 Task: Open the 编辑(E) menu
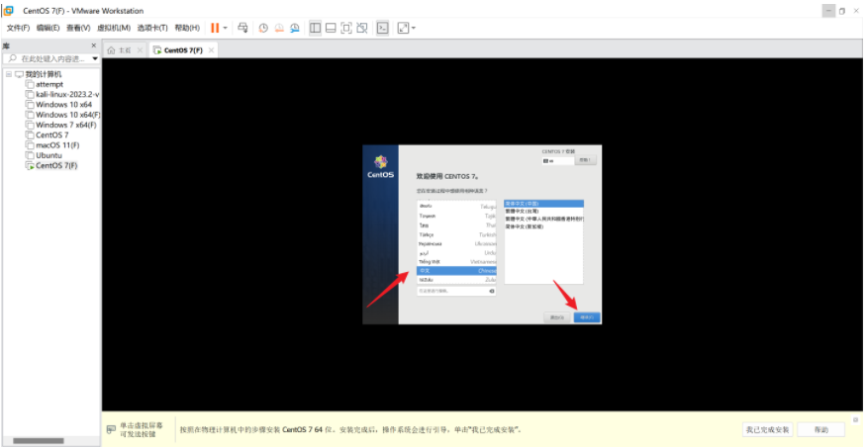pos(48,28)
